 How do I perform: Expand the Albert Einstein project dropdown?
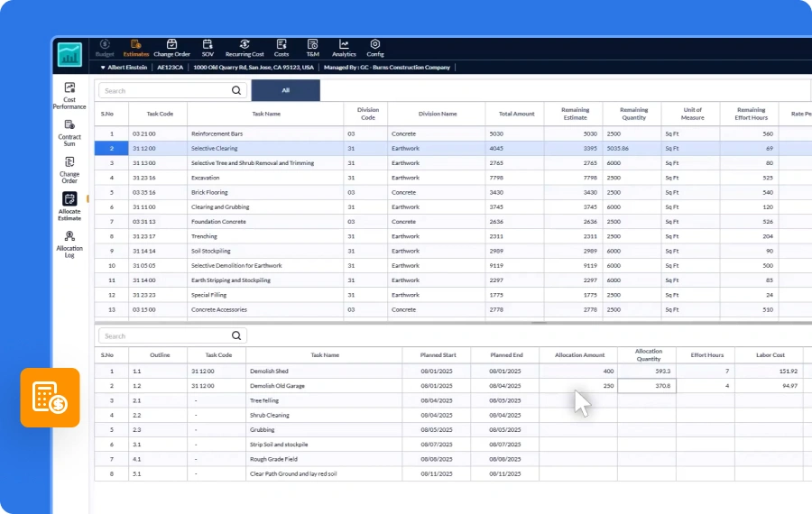pos(124,68)
